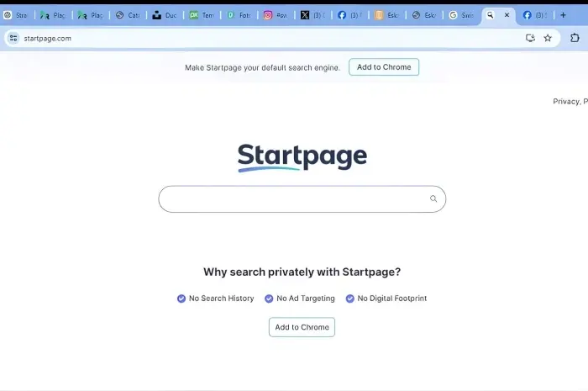The image size is (588, 391).
Task: Switch to the 'Foto' tab
Action: [x=239, y=15]
